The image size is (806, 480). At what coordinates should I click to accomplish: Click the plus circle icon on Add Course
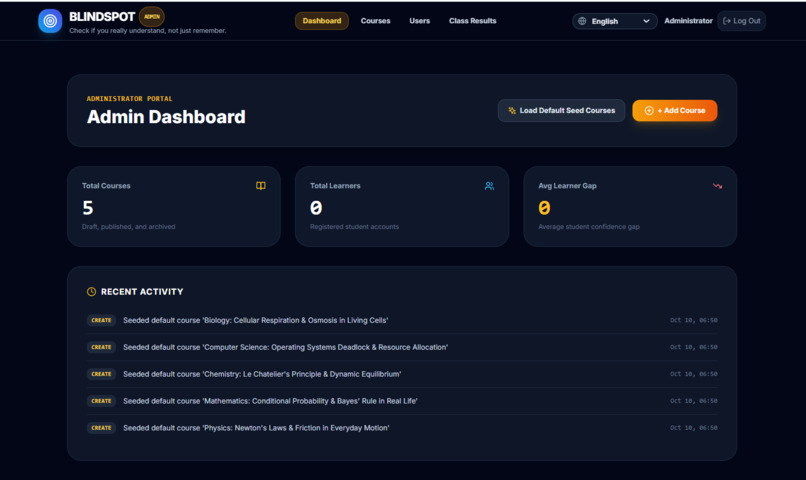(x=649, y=110)
